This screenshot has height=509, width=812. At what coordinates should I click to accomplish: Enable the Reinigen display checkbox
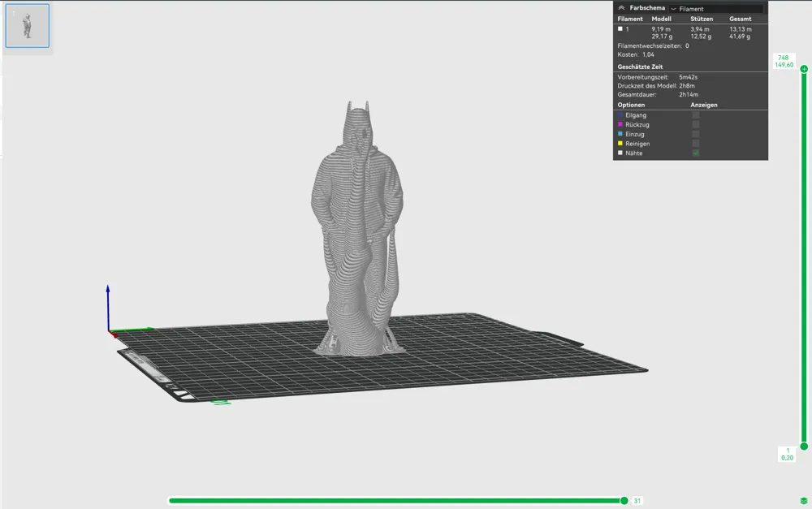coord(696,144)
